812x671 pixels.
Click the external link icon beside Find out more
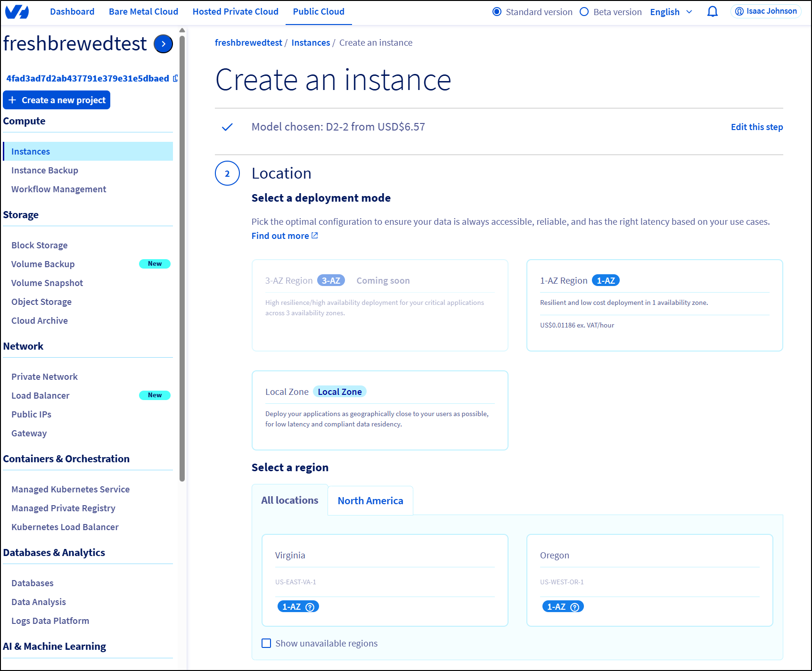click(x=315, y=236)
